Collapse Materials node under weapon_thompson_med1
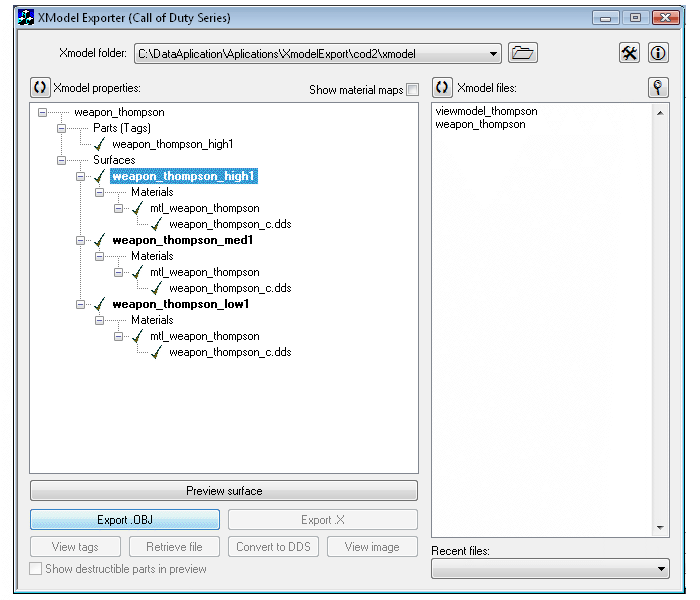Screen dimensions: 700x600 [x=100, y=256]
